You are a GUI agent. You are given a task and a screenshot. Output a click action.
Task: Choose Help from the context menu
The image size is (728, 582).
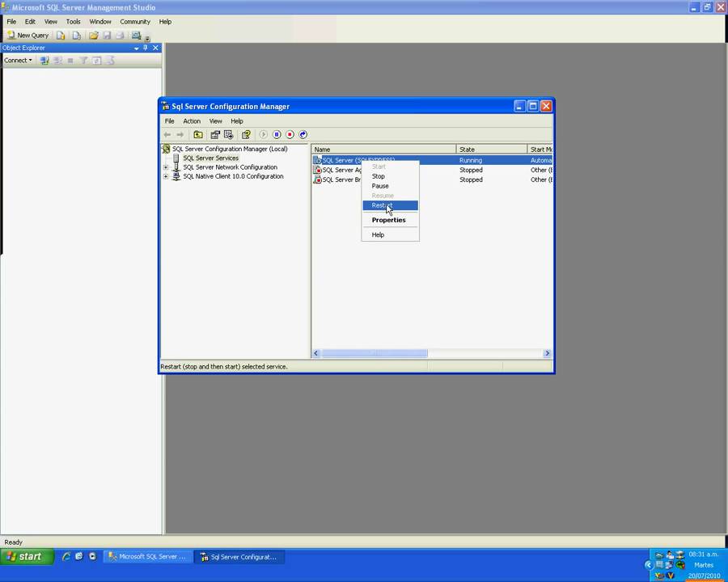coord(390,235)
